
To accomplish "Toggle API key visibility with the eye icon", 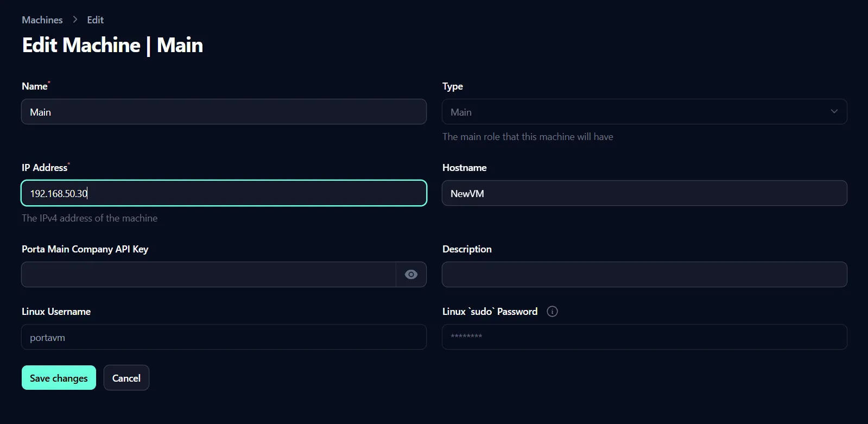I will tap(411, 275).
